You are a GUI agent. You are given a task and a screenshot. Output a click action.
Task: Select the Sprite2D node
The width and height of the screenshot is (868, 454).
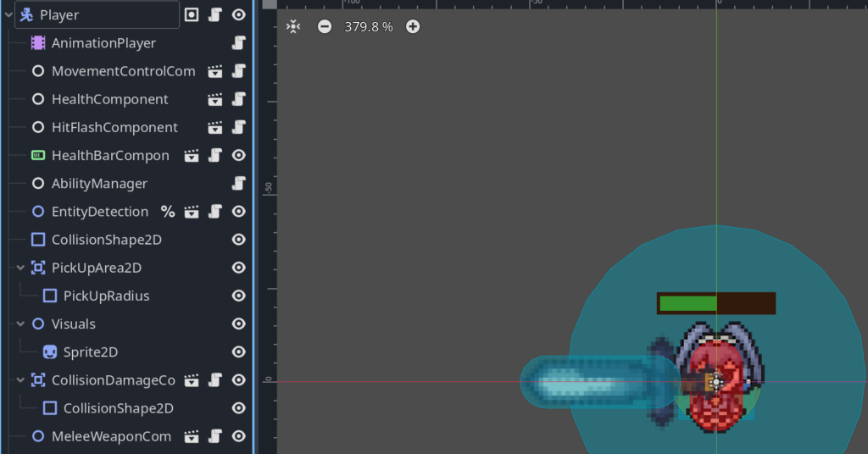[90, 352]
